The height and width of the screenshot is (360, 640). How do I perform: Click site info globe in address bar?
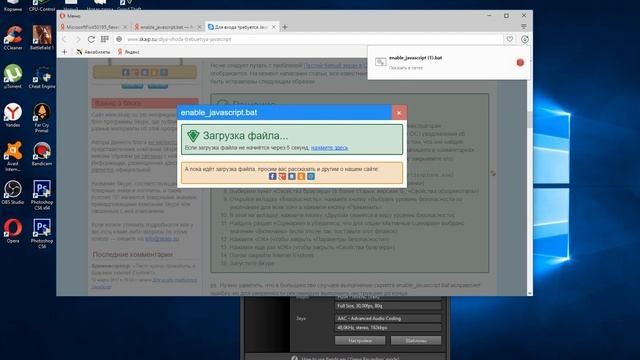[x=119, y=39]
